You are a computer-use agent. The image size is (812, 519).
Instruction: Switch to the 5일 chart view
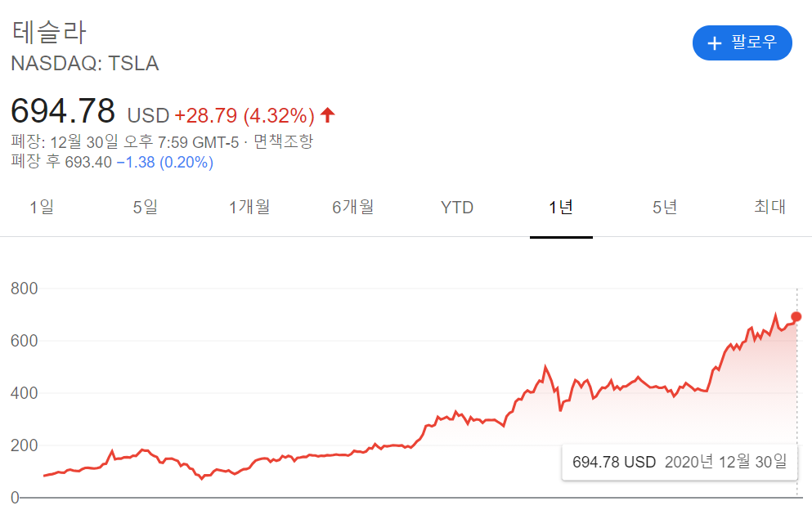[145, 208]
